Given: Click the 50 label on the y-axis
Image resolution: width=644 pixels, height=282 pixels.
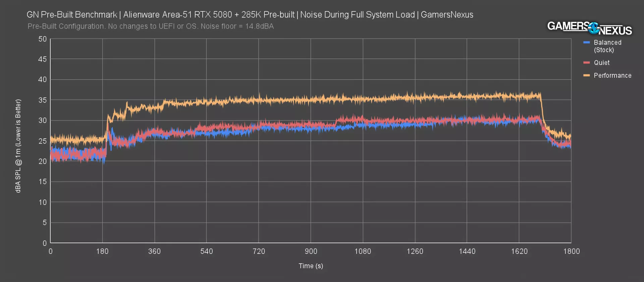Looking at the screenshot, I should pos(43,39).
